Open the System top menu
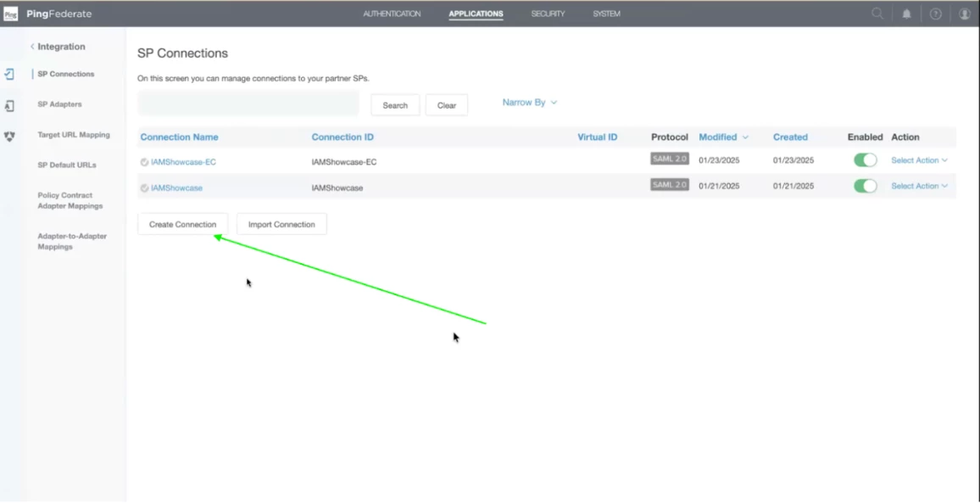The width and height of the screenshot is (980, 504). (x=607, y=14)
